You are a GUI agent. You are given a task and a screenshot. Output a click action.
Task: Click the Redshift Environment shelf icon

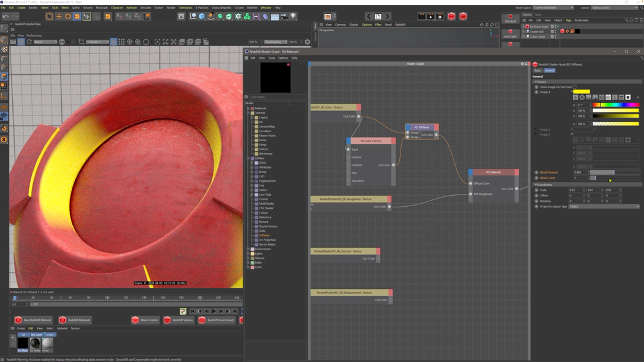coord(219,320)
